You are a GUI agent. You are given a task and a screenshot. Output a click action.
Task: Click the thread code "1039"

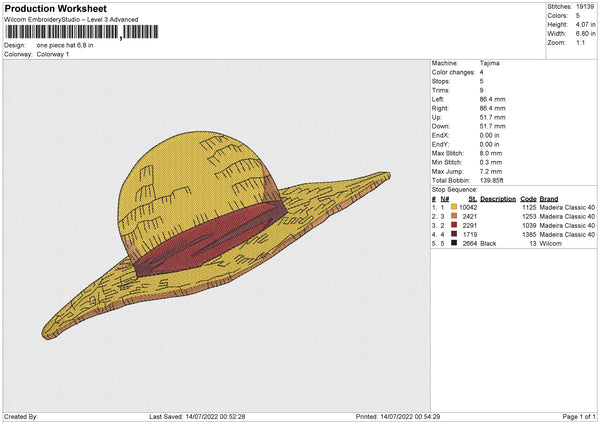coord(529,225)
